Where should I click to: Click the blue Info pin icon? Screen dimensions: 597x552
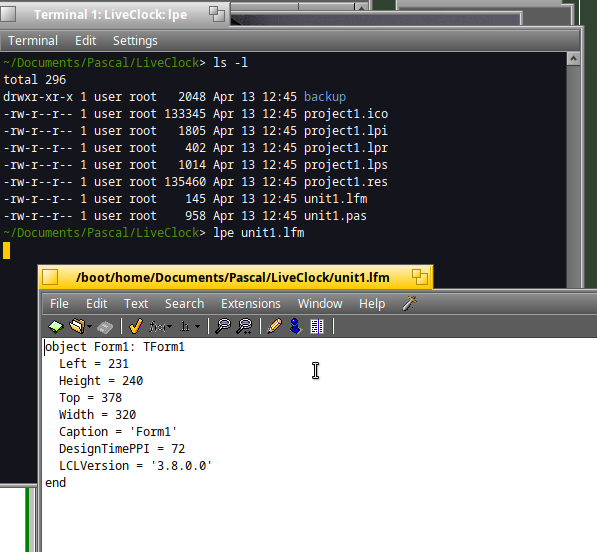tap(295, 326)
